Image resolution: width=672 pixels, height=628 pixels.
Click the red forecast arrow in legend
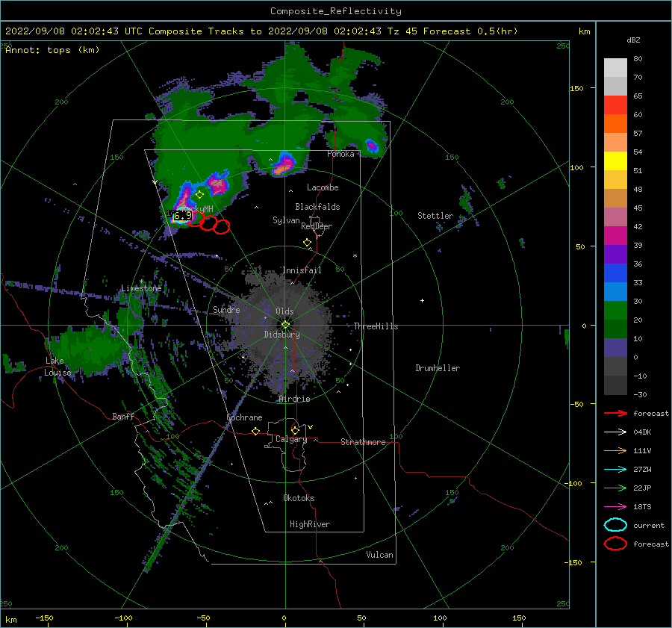[615, 413]
